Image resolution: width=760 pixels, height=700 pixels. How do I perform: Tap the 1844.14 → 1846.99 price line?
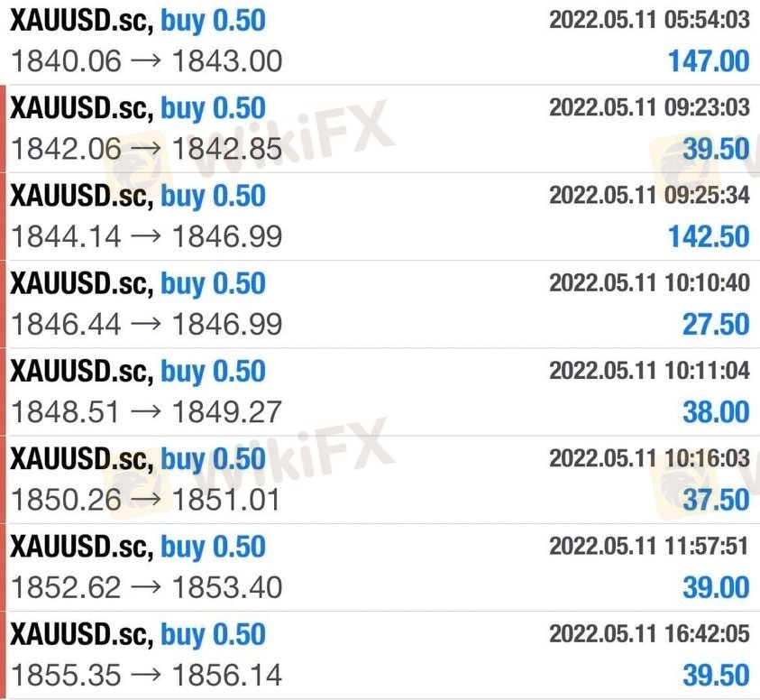pos(146,236)
